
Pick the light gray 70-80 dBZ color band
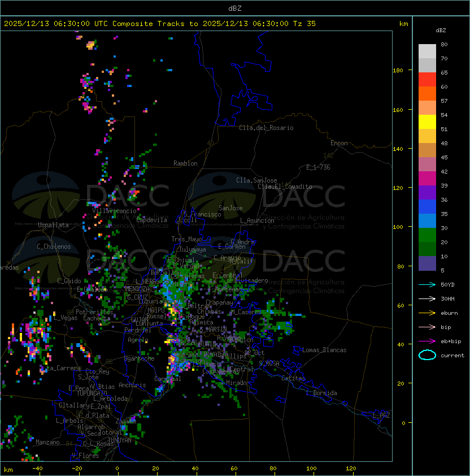click(427, 51)
